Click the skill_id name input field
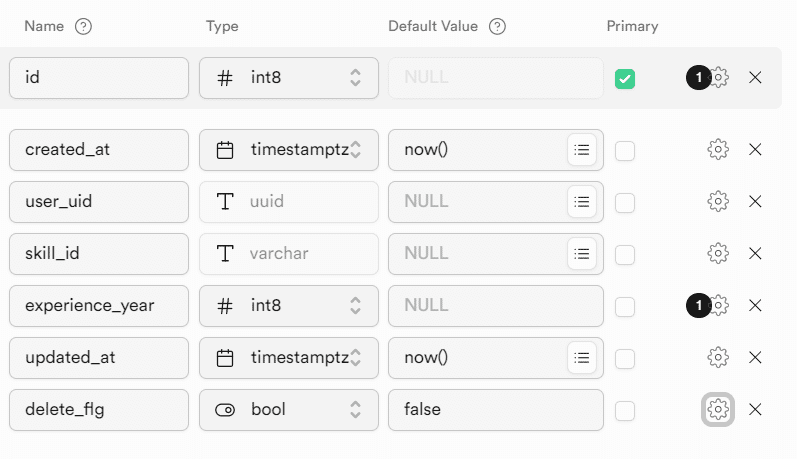The image size is (797, 459). (x=99, y=254)
